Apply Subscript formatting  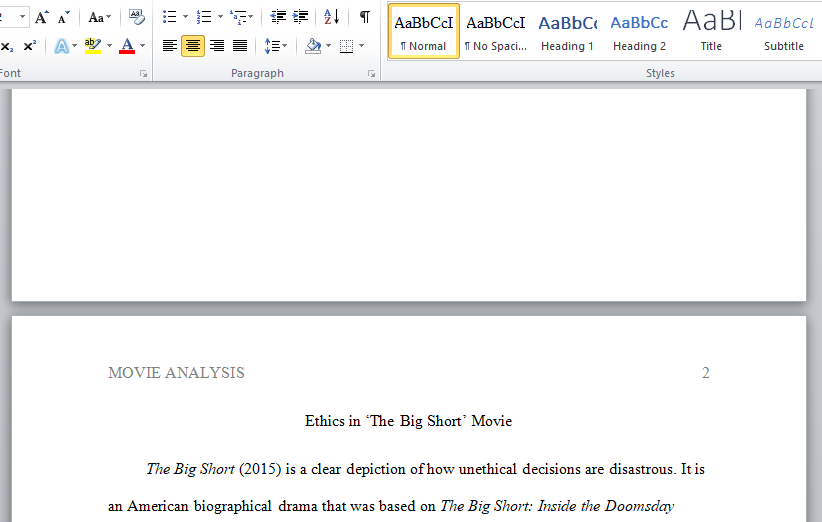pos(7,46)
